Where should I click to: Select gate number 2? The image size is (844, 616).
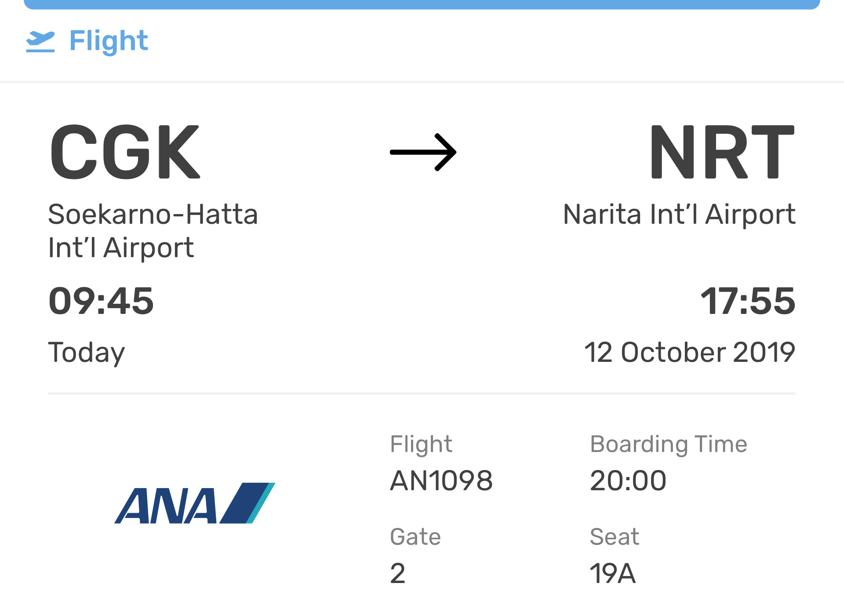(x=398, y=573)
